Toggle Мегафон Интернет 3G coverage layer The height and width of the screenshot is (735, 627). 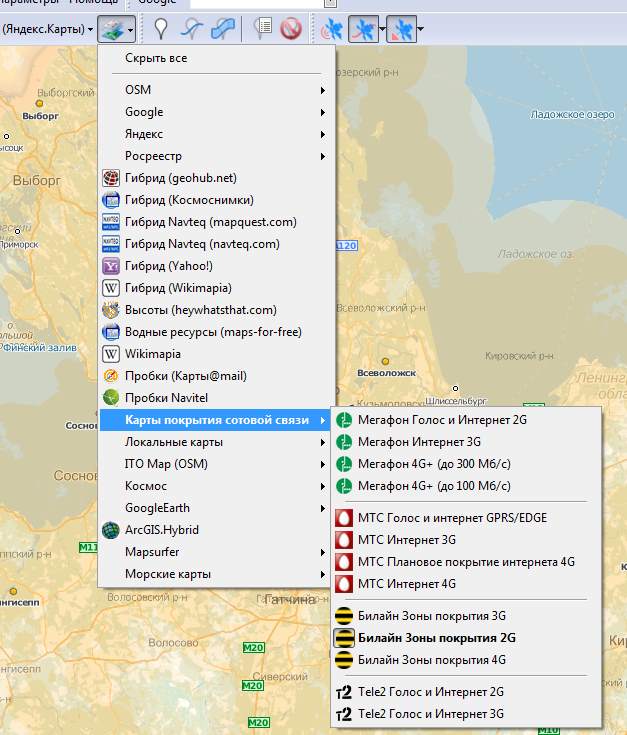tap(419, 442)
